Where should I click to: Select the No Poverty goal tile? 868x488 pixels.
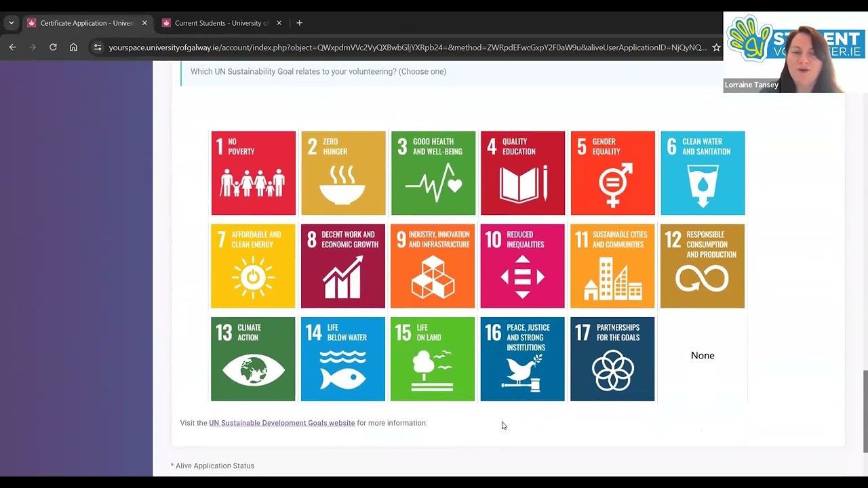tap(253, 173)
